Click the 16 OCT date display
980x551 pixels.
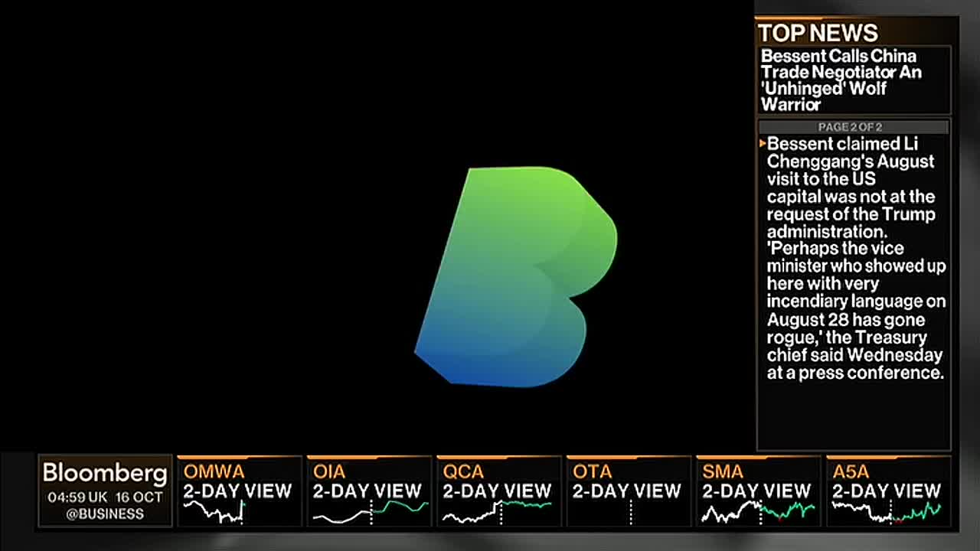tap(139, 497)
